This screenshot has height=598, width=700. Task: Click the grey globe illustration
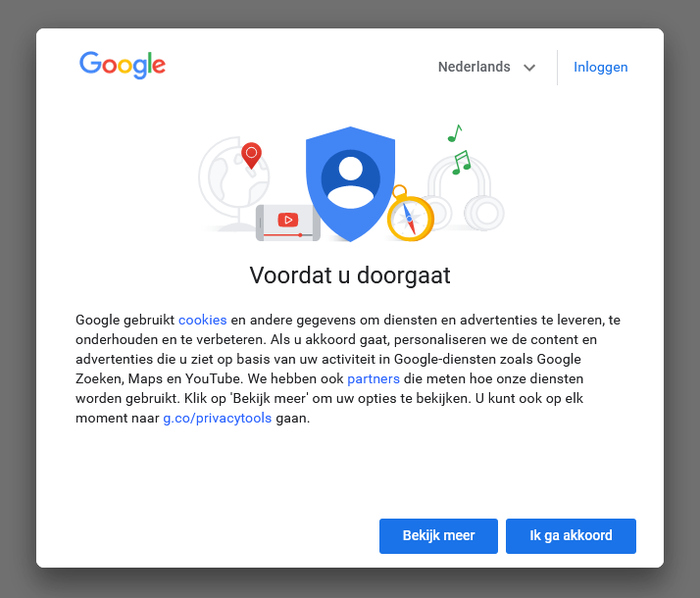(x=234, y=183)
